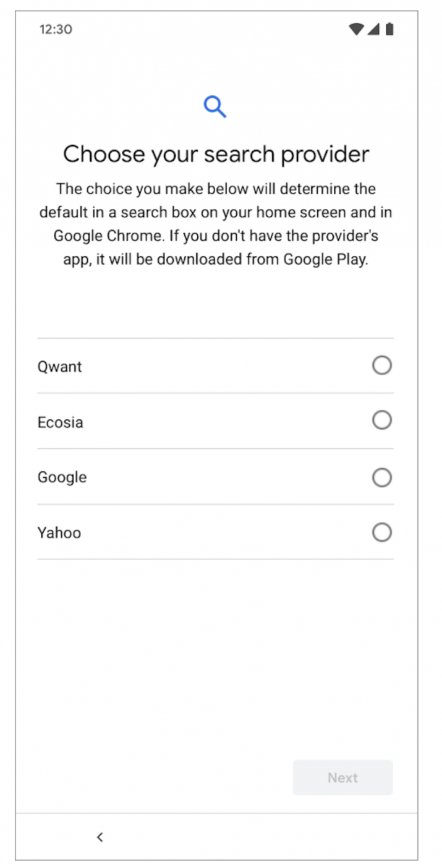The width and height of the screenshot is (442, 868).
Task: Tap the 12:30 clock in status bar
Action: click(x=56, y=29)
